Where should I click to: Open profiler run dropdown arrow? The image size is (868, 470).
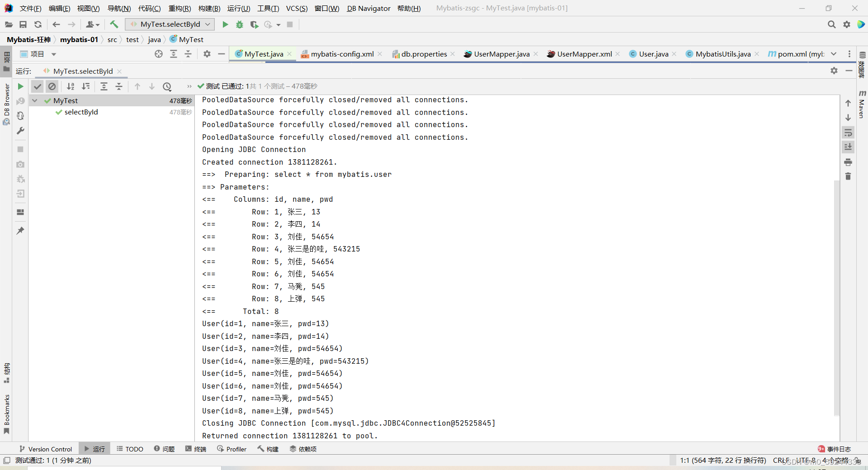tap(278, 25)
